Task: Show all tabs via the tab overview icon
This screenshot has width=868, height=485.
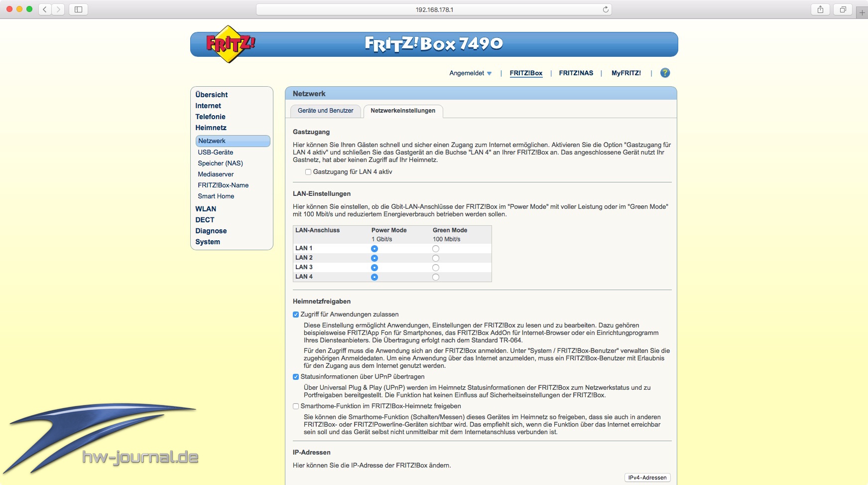Action: coord(843,9)
